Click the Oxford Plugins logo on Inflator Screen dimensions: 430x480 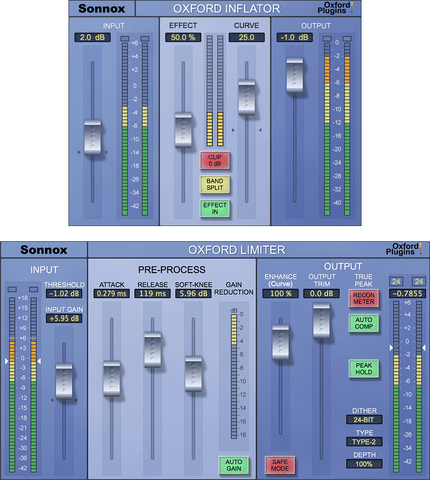(x=335, y=8)
